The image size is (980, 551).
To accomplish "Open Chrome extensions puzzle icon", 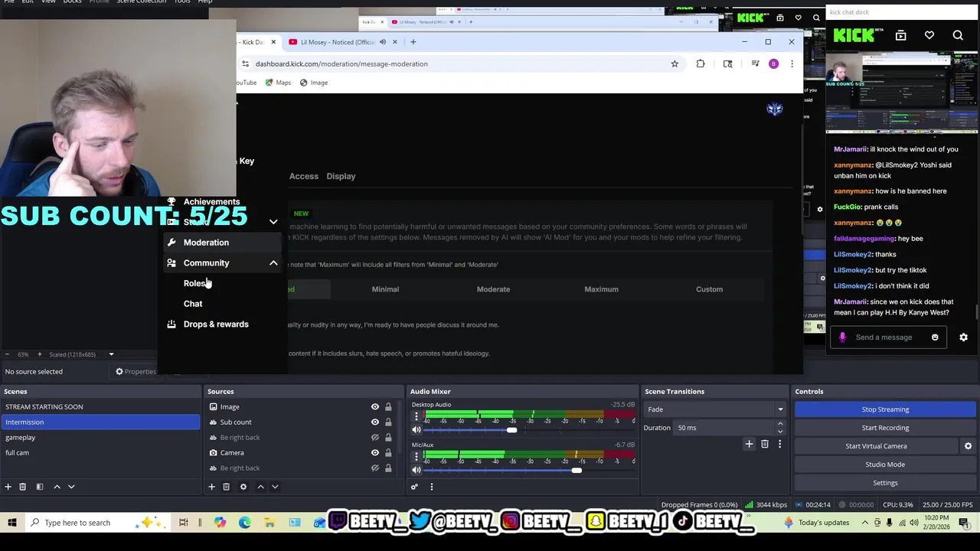I will point(701,64).
